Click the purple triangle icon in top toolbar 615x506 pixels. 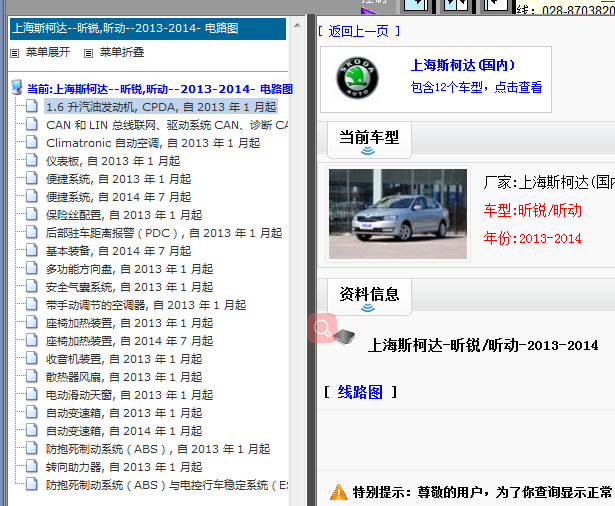(x=368, y=11)
